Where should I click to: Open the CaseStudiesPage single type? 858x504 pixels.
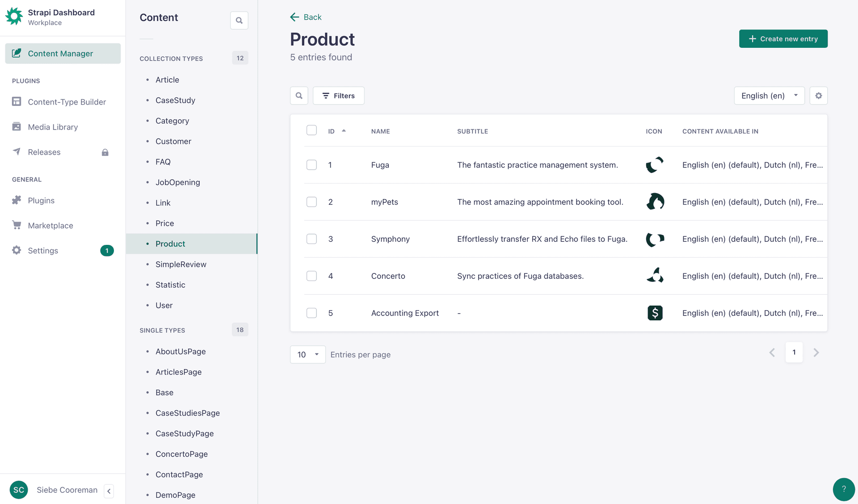[x=188, y=413]
